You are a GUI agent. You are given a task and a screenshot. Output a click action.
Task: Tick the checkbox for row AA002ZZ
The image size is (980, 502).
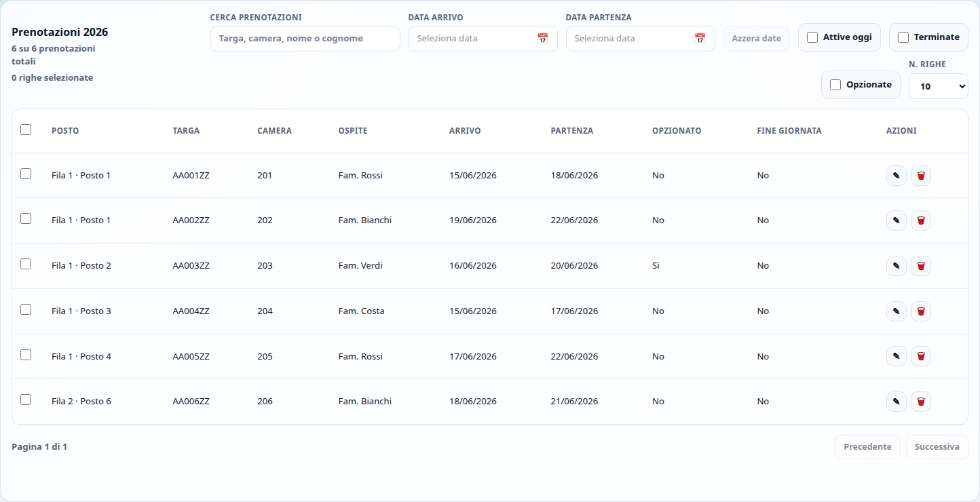tap(26, 218)
